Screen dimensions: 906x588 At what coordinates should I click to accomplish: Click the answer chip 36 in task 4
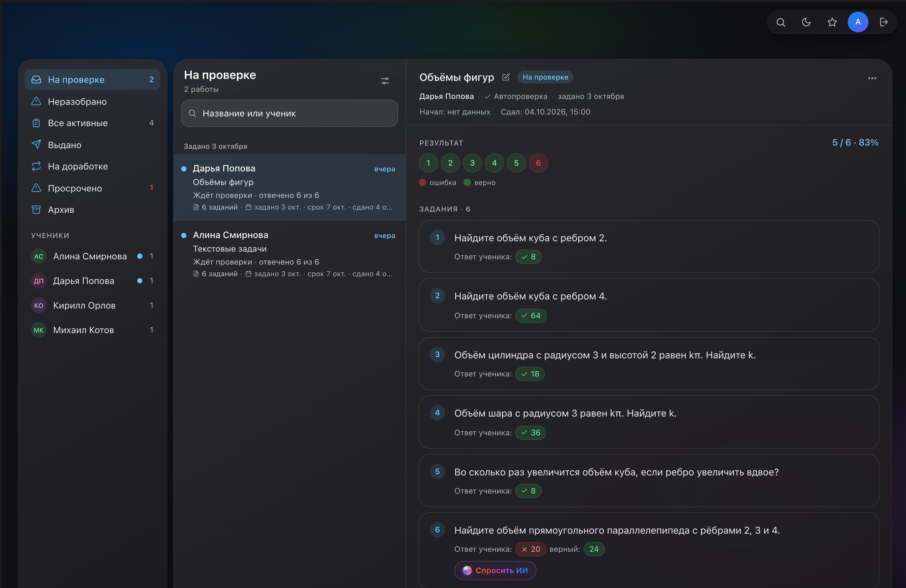pos(531,433)
